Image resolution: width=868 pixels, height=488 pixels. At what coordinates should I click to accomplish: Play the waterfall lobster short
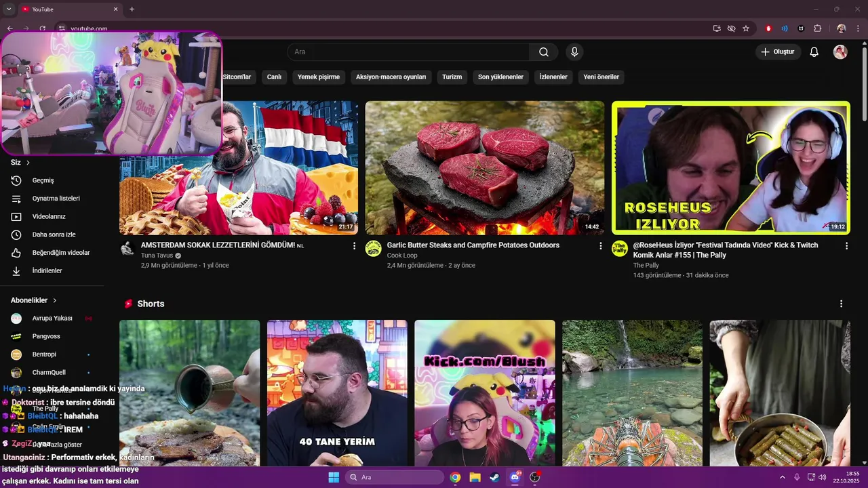coord(632,393)
